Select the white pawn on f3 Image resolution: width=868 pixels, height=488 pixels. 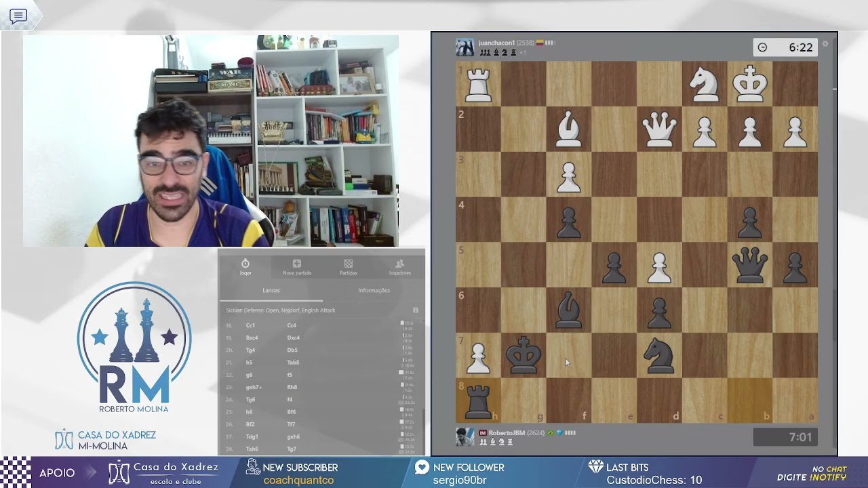click(x=568, y=176)
